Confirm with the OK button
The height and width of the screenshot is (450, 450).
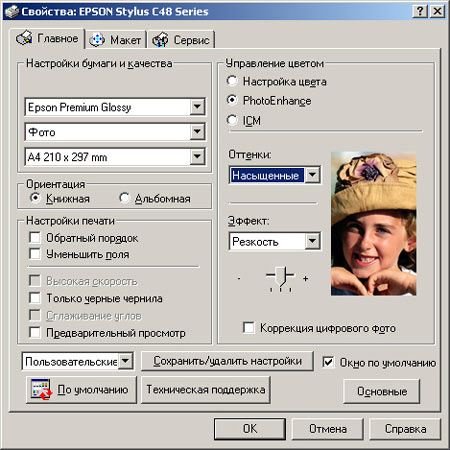point(250,429)
